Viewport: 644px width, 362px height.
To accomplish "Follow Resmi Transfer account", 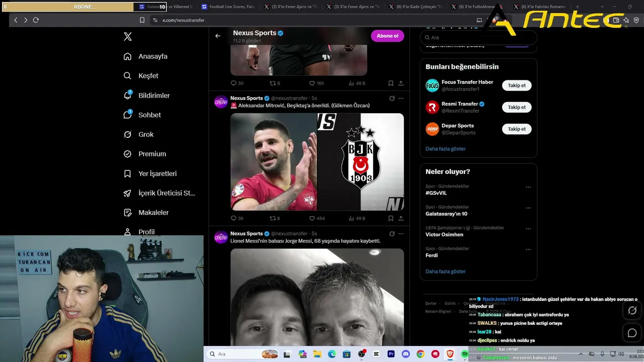I will (x=517, y=107).
